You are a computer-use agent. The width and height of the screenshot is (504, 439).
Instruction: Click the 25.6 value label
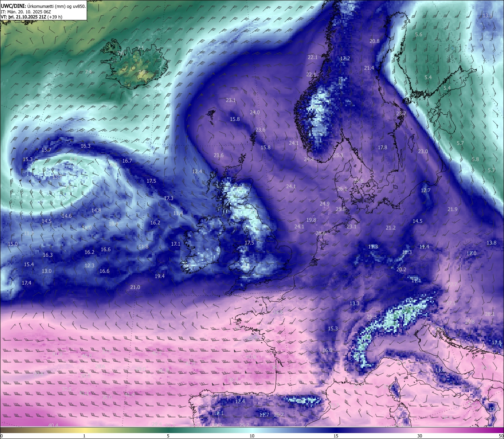341,209
